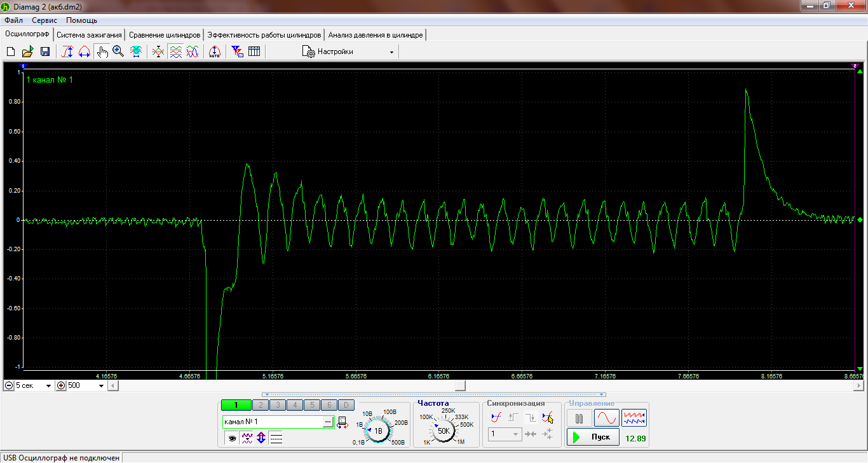
Task: Click the plus zoom-in icon beside 500
Action: [61, 385]
